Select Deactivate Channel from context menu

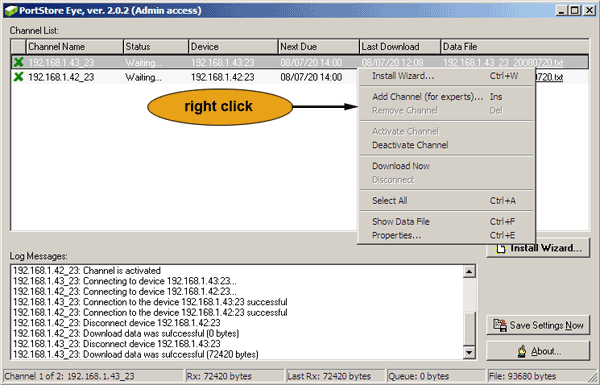[x=445, y=145]
